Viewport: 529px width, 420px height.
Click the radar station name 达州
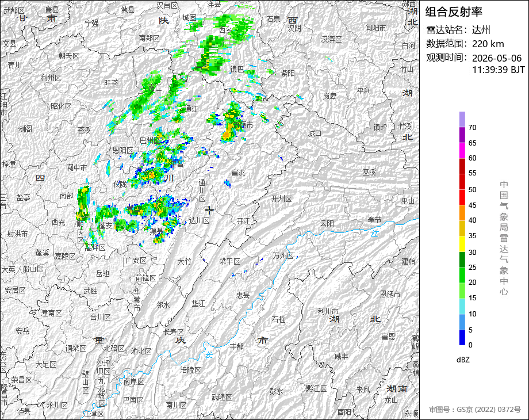481,30
